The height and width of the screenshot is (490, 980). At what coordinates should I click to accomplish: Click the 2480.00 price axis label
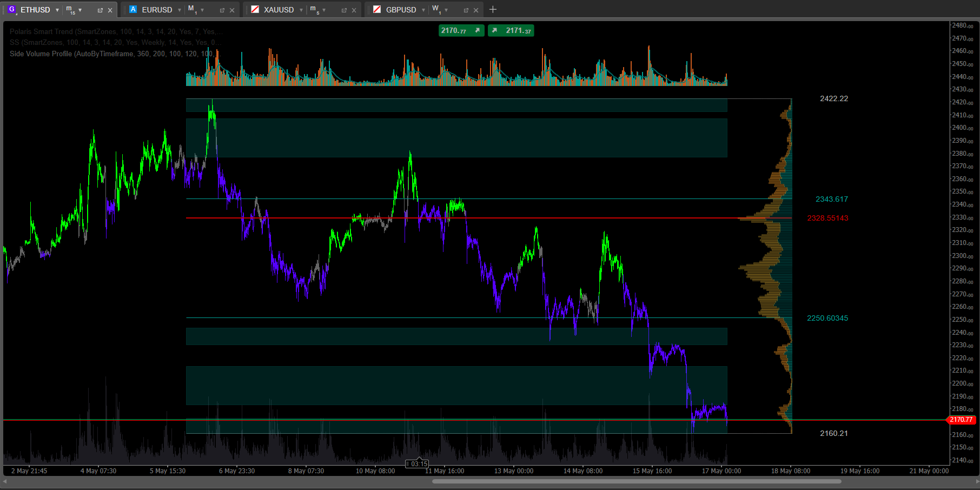962,25
